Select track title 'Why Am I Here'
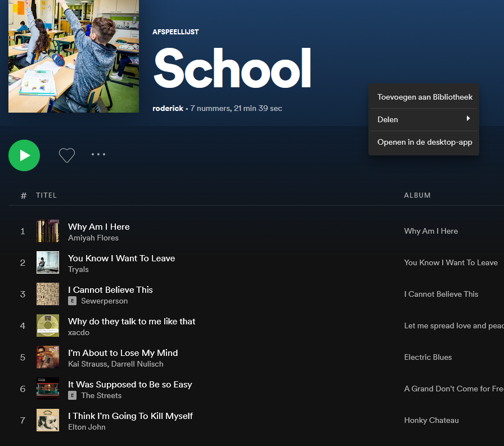Image resolution: width=504 pixels, height=446 pixels. click(x=98, y=227)
